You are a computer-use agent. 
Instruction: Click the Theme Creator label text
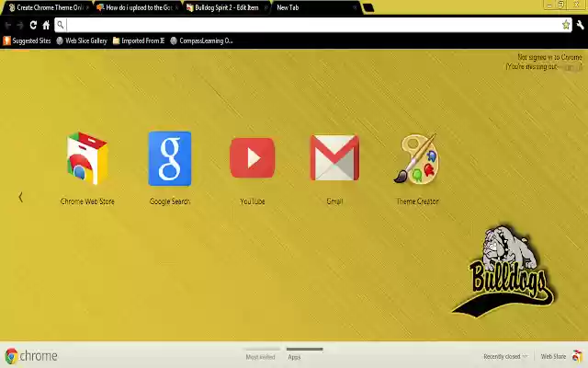pyautogui.click(x=417, y=201)
